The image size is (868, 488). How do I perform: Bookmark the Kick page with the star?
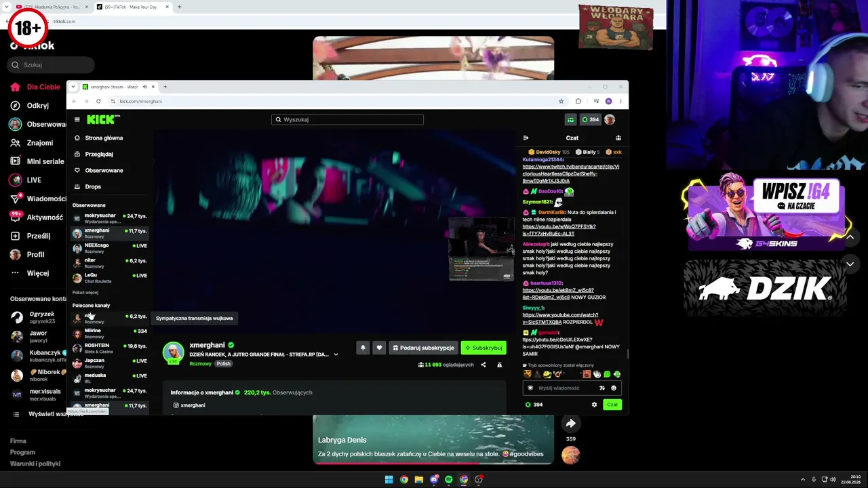[561, 101]
